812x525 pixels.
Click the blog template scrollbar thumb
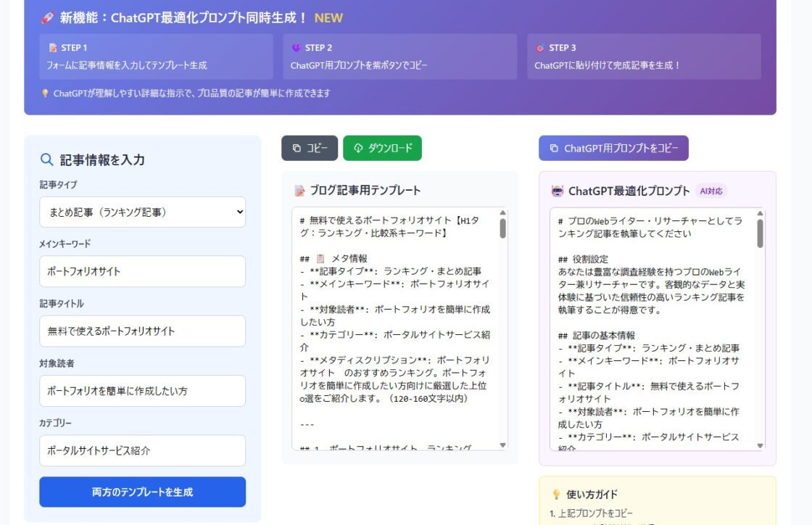(x=502, y=228)
